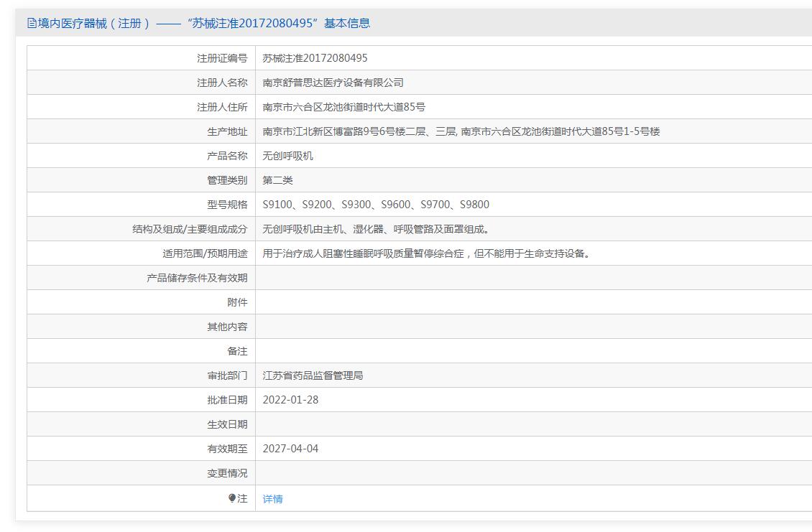
Task: Click the registrant name 南京舒普思达医疗设备有限公司
Action: click(333, 83)
